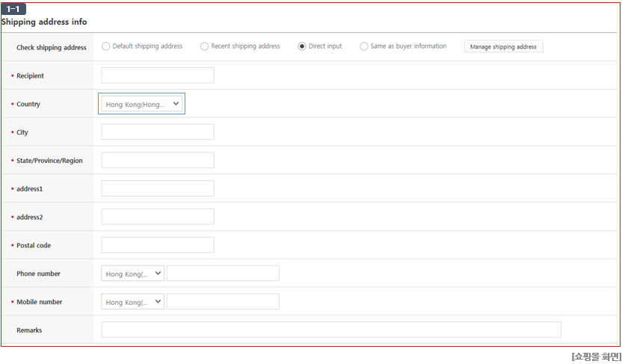Expand the Phone number country code dropdown
The image size is (622, 364).
tap(132, 274)
